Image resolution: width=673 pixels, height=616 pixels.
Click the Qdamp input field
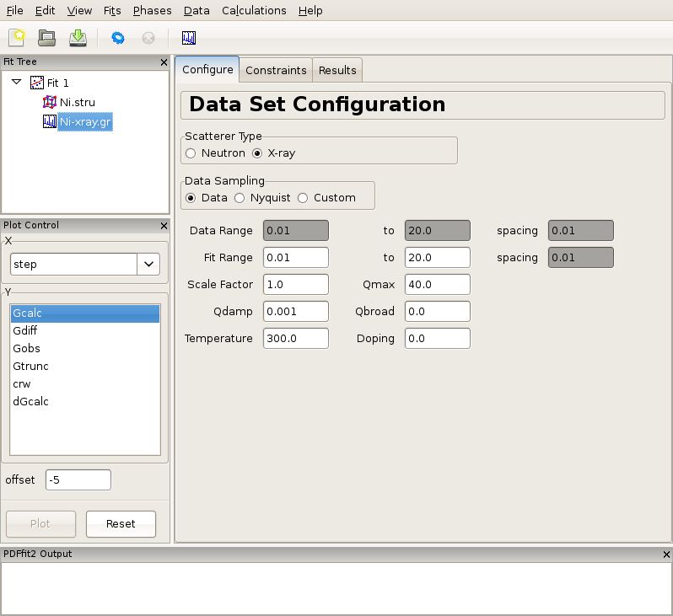point(296,312)
